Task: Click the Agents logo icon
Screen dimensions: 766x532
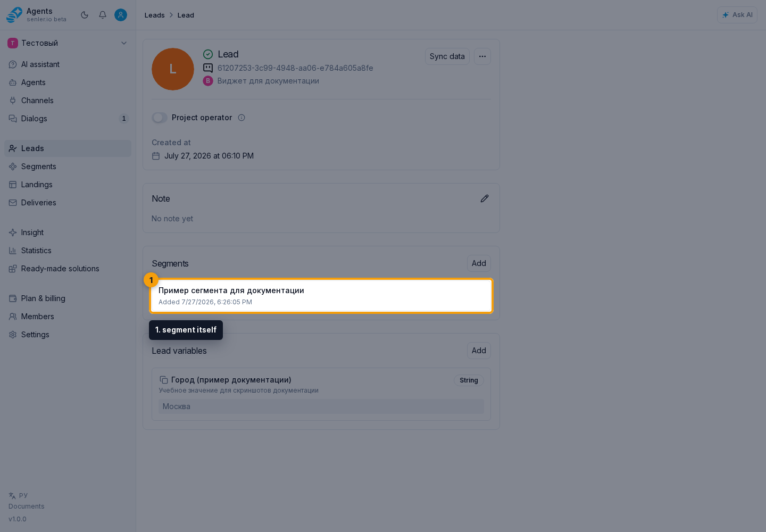Action: (x=14, y=15)
